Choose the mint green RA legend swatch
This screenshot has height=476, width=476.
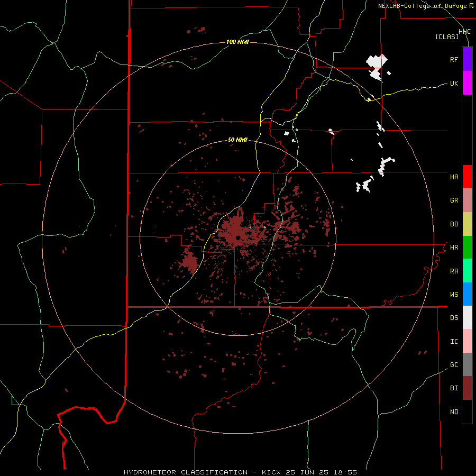tap(467, 271)
